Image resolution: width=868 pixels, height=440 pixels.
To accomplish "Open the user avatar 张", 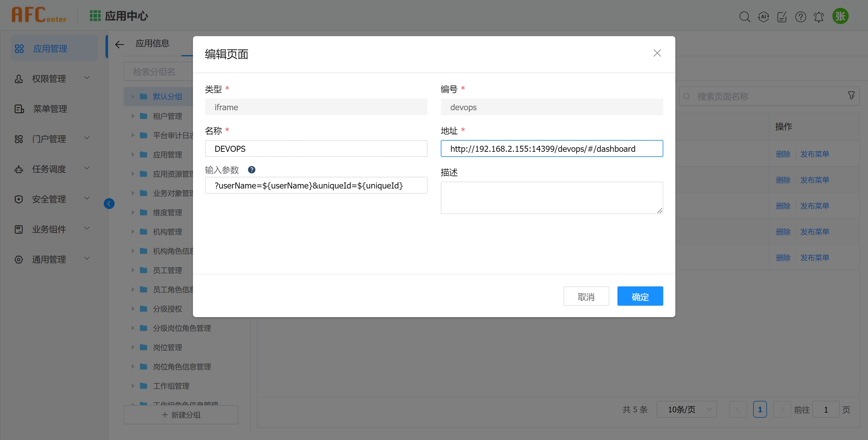I will click(x=840, y=16).
